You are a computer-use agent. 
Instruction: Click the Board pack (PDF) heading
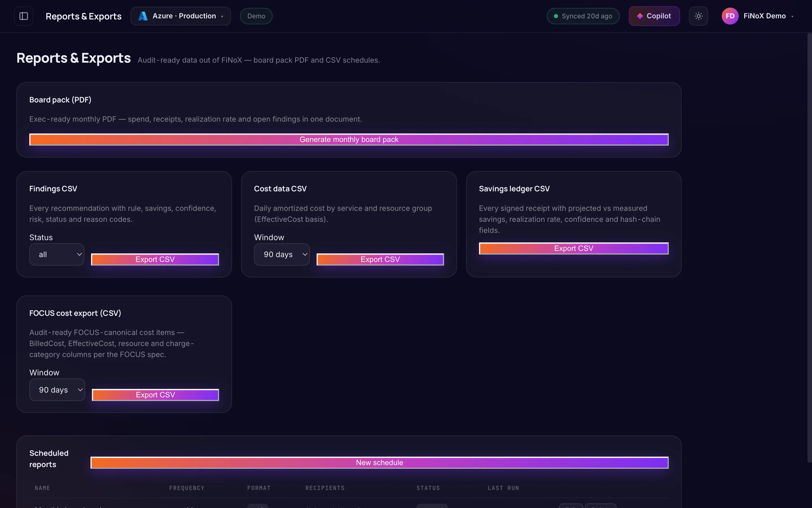pyautogui.click(x=60, y=100)
